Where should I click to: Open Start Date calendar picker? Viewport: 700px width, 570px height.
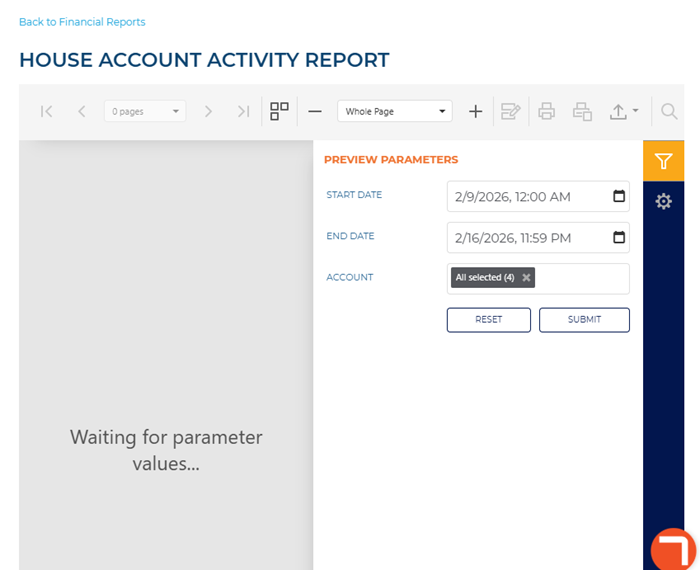(619, 196)
